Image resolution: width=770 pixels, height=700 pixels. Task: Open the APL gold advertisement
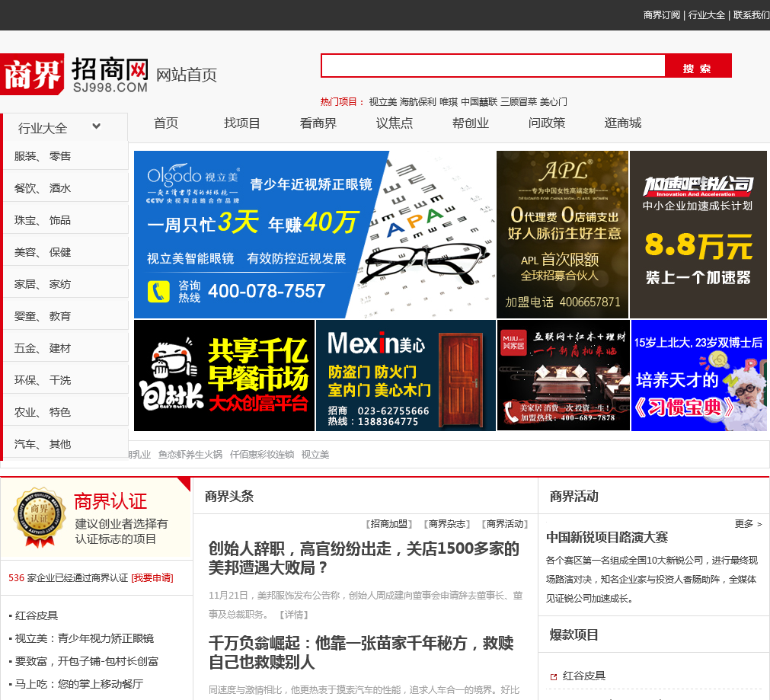[562, 235]
